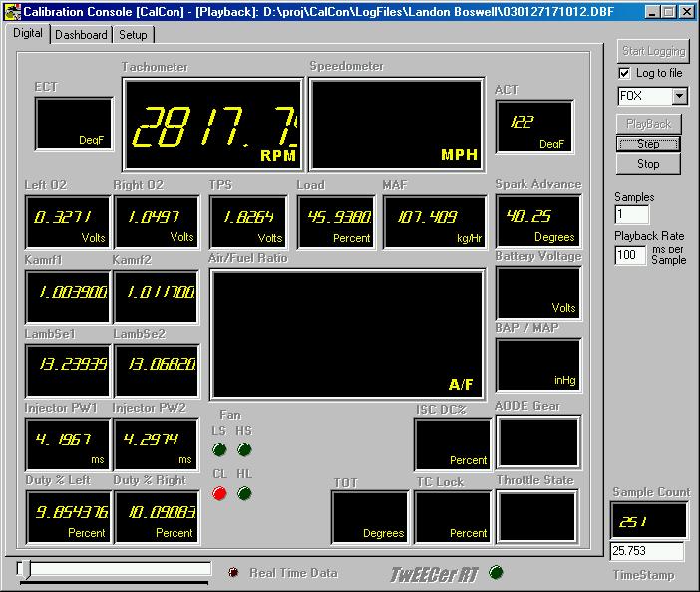Click the Real Time Data indicator LED

233,572
